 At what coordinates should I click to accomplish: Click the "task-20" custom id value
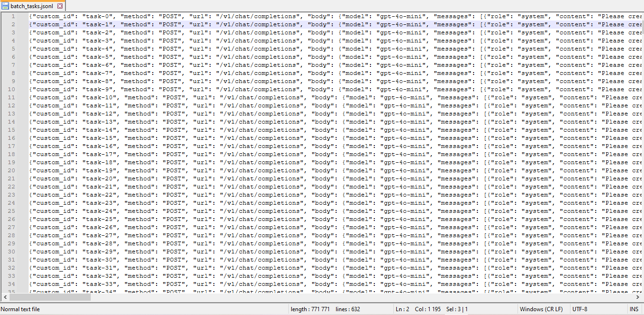pos(99,178)
